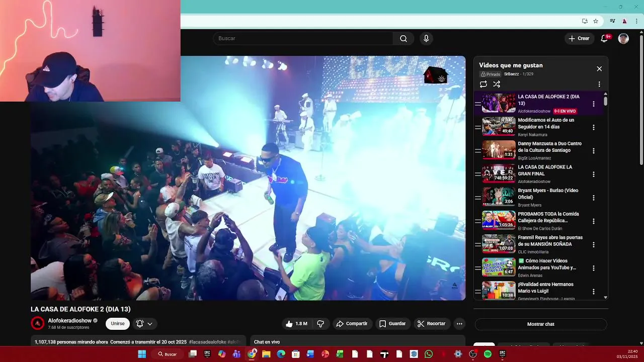Activate voice search microphone

coord(426,39)
